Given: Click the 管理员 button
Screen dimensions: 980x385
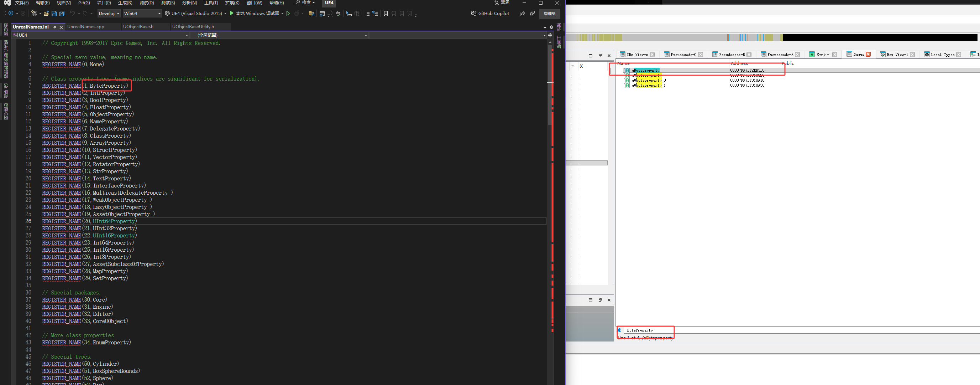Looking at the screenshot, I should 549,13.
